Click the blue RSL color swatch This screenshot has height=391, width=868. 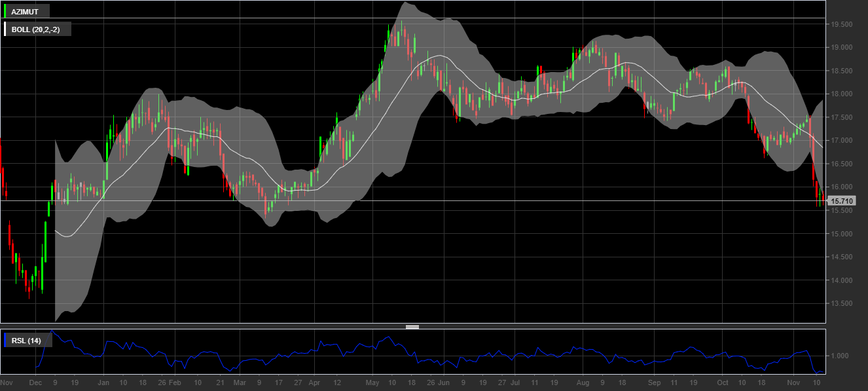click(x=6, y=341)
